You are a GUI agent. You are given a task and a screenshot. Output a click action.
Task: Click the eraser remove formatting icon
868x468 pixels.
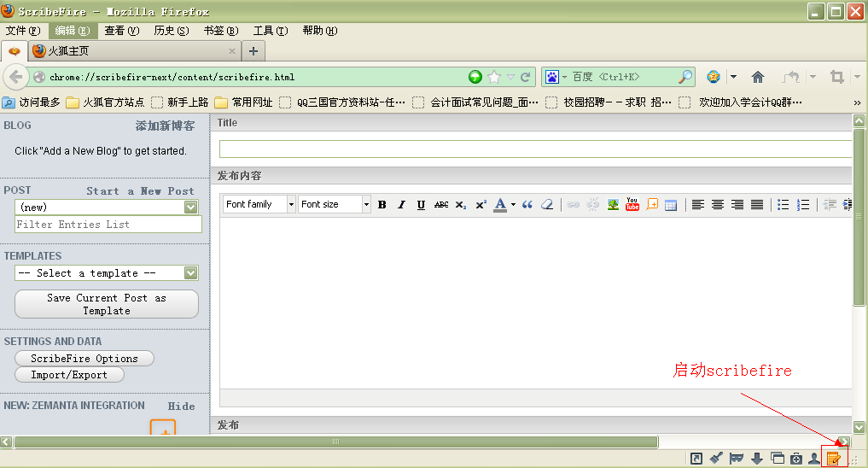click(x=547, y=205)
